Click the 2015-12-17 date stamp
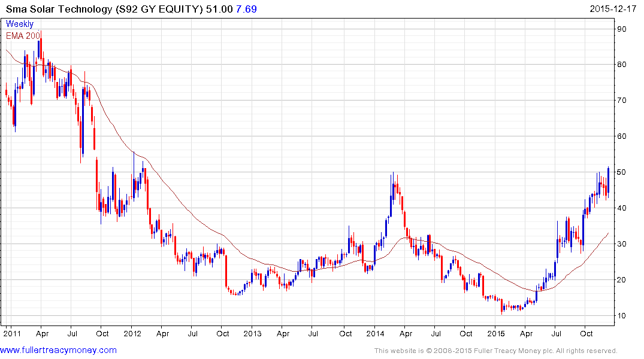The image size is (644, 359). pos(613,8)
